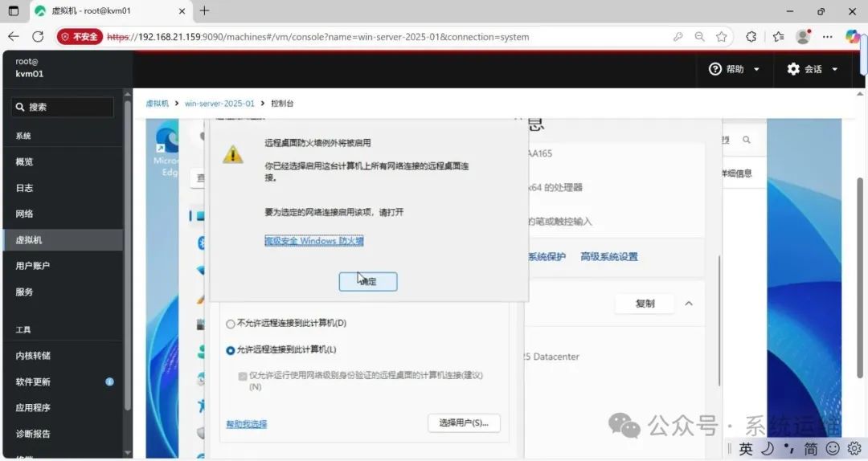This screenshot has height=461, width=868.
Task: Click 系统保护 link in settings
Action: 547,256
